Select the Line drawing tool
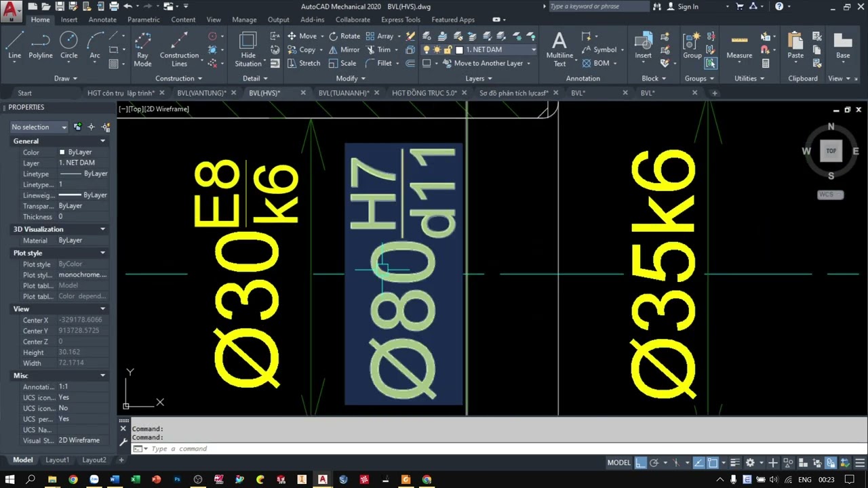This screenshot has height=488, width=868. 14,46
